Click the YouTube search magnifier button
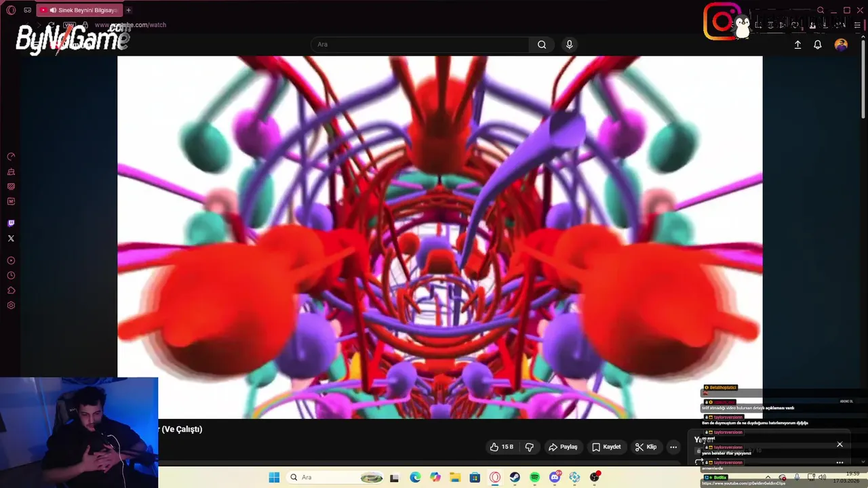868x488 pixels. tap(542, 45)
